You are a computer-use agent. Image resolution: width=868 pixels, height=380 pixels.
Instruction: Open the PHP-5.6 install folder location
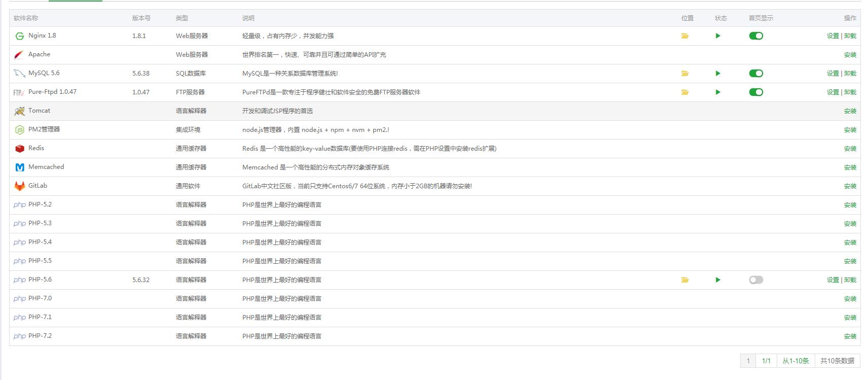685,280
